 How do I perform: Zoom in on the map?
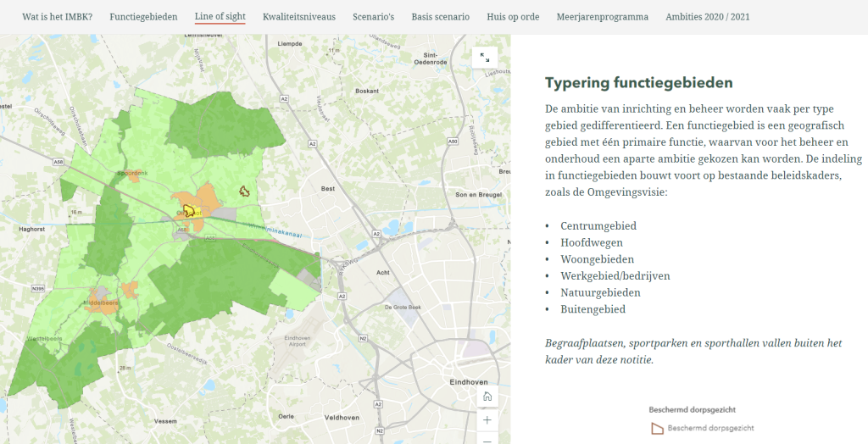click(x=487, y=419)
